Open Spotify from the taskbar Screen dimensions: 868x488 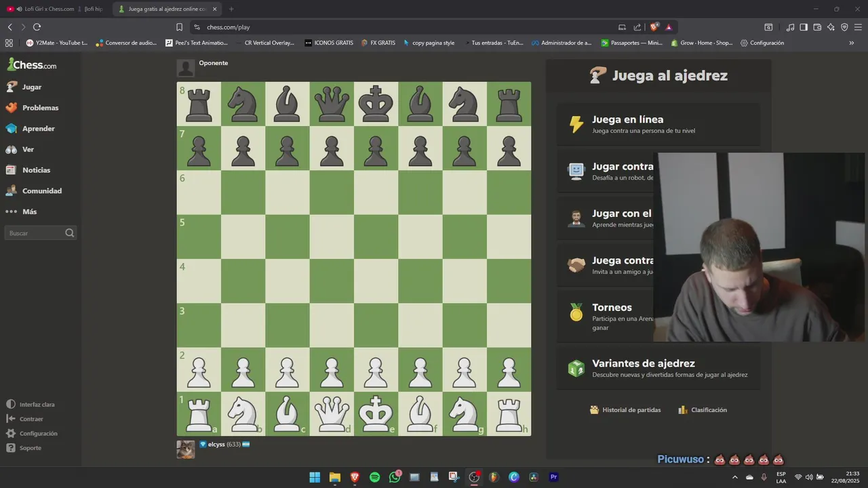click(374, 477)
